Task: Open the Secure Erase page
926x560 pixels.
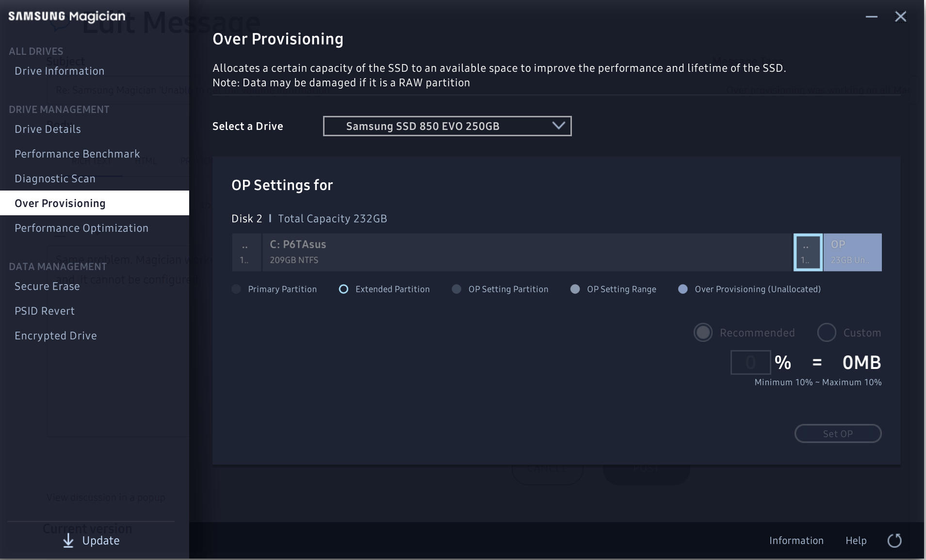Action: 47,287
